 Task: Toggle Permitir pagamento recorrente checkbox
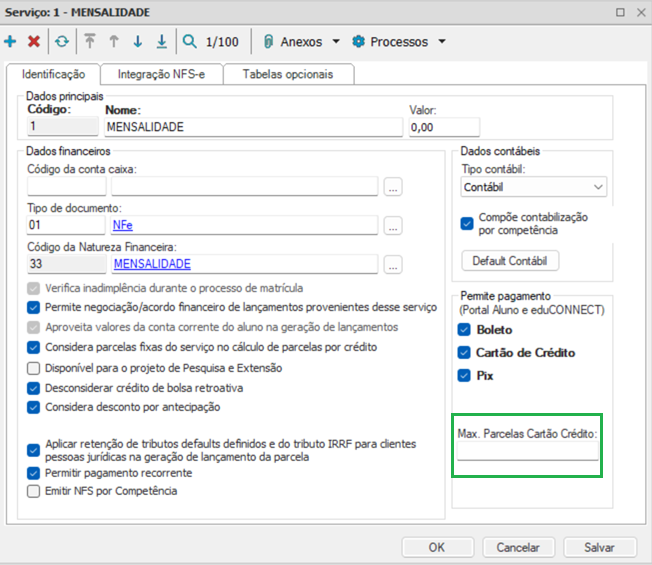(x=33, y=473)
